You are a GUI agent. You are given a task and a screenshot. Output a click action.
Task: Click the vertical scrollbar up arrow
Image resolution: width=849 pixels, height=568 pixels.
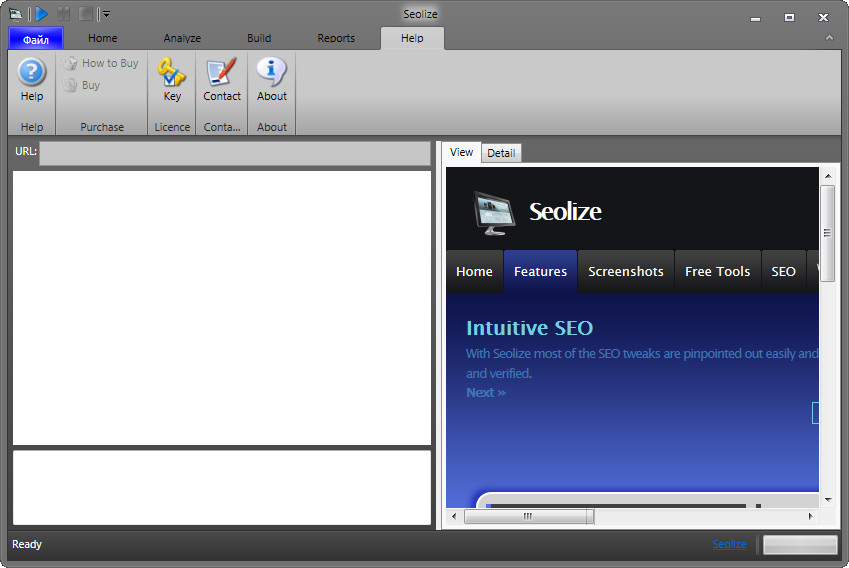(x=827, y=176)
